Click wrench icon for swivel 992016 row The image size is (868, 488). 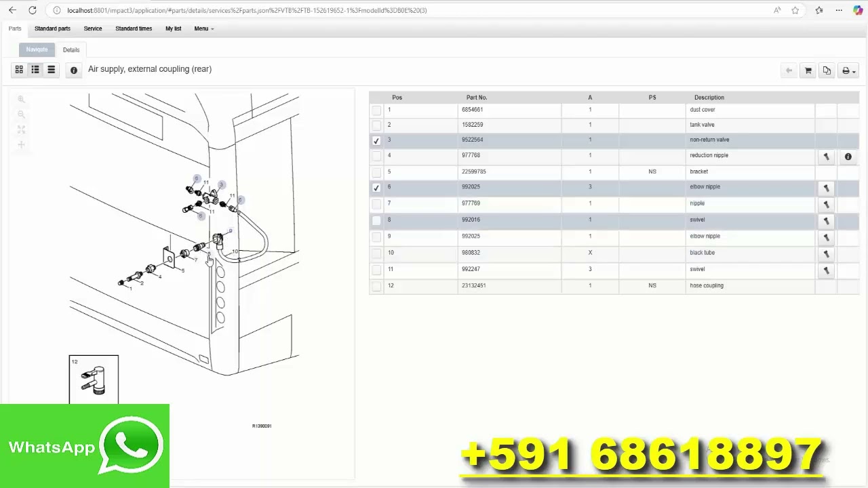click(826, 220)
